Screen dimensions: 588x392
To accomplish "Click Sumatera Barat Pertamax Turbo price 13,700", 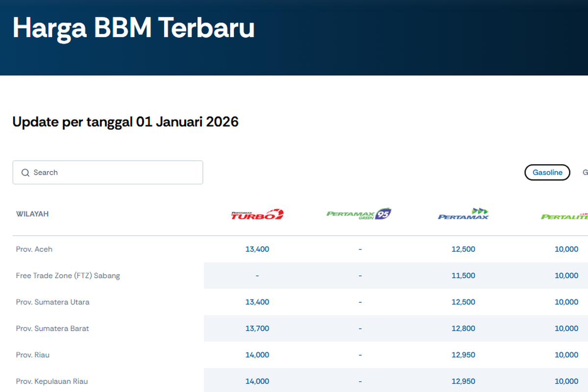I will click(x=257, y=328).
